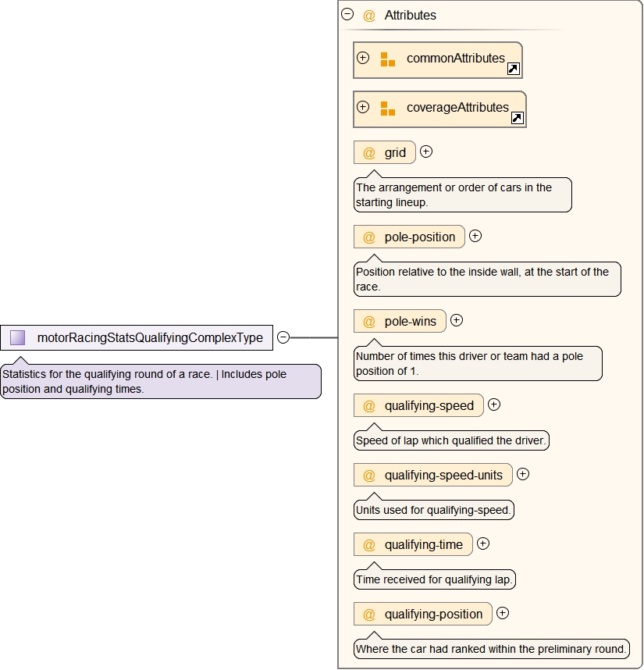
Task: Select the qualifying-time attribute
Action: (423, 545)
